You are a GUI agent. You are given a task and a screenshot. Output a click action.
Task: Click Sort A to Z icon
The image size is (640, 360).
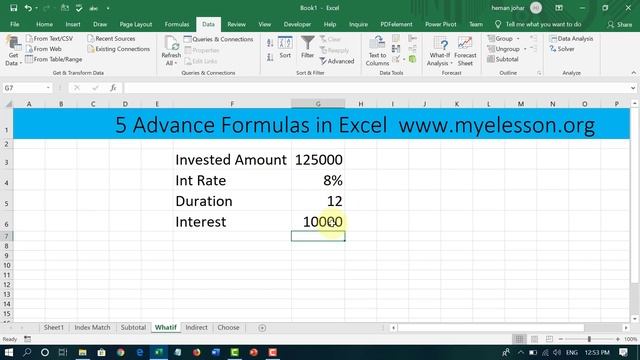[x=270, y=43]
